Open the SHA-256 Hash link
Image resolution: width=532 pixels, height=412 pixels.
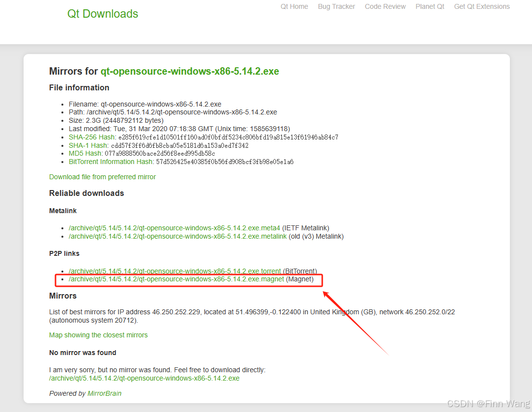[91, 137]
